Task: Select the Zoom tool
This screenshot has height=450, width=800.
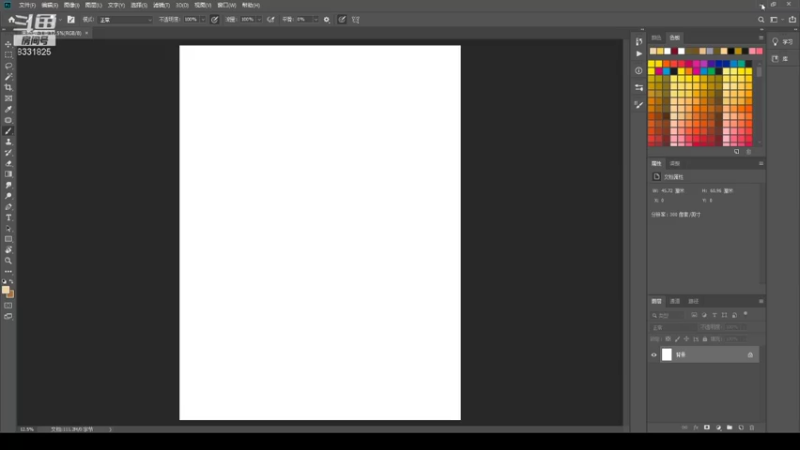Action: tap(8, 261)
